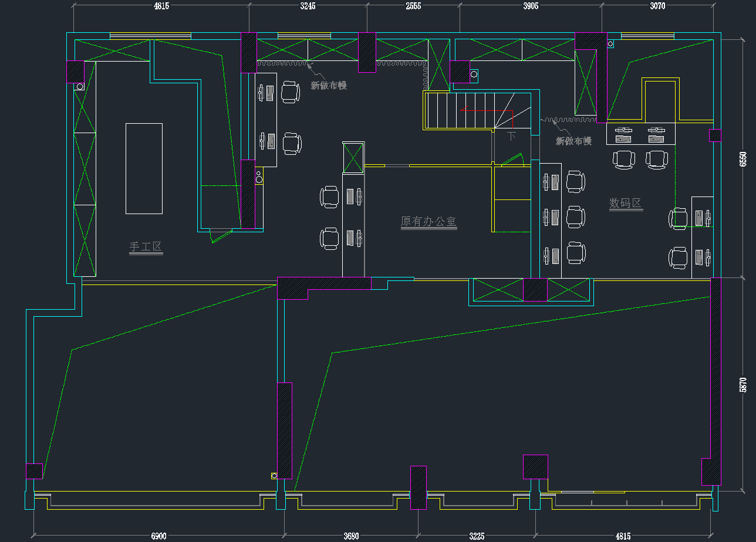The image size is (756, 542).
Task: Select the 6550 vertical dimension text
Action: click(x=743, y=159)
